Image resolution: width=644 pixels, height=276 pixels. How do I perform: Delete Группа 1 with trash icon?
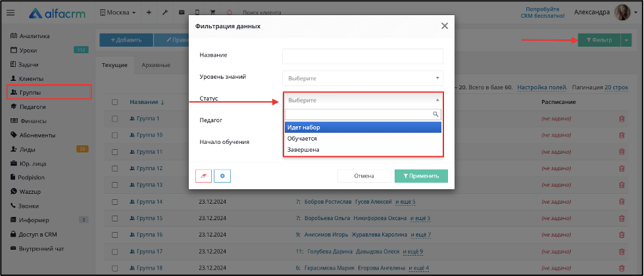tap(622, 118)
